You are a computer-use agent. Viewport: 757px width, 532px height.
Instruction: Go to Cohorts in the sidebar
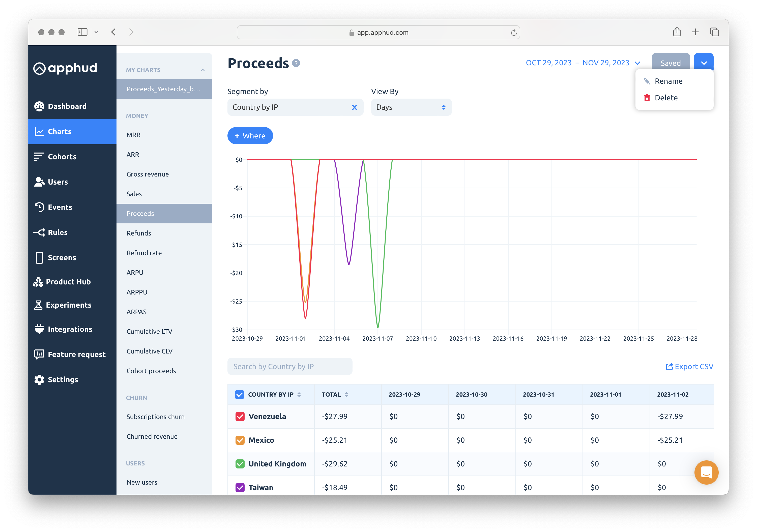point(62,157)
